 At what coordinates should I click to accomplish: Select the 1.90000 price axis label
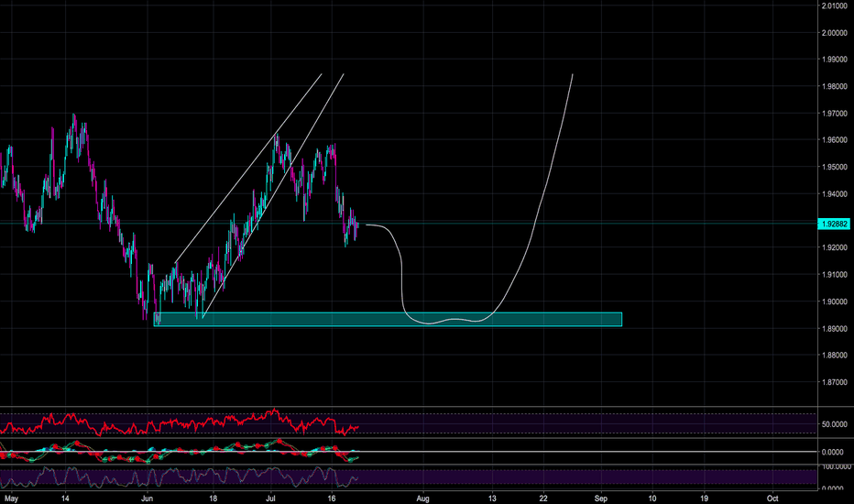(834, 301)
